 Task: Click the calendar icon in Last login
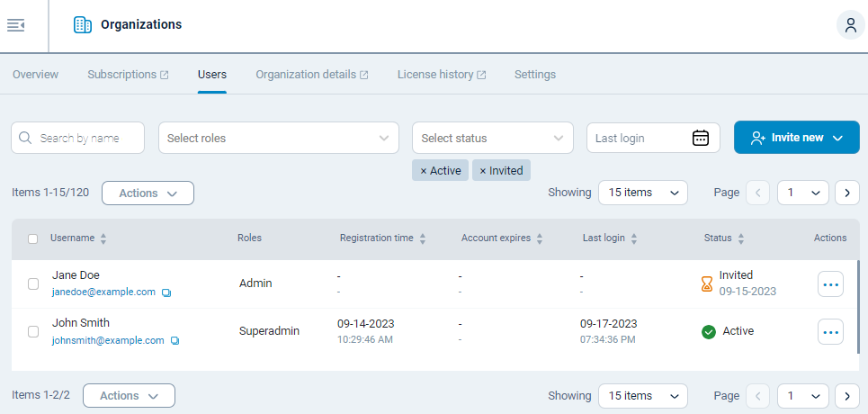pyautogui.click(x=701, y=138)
